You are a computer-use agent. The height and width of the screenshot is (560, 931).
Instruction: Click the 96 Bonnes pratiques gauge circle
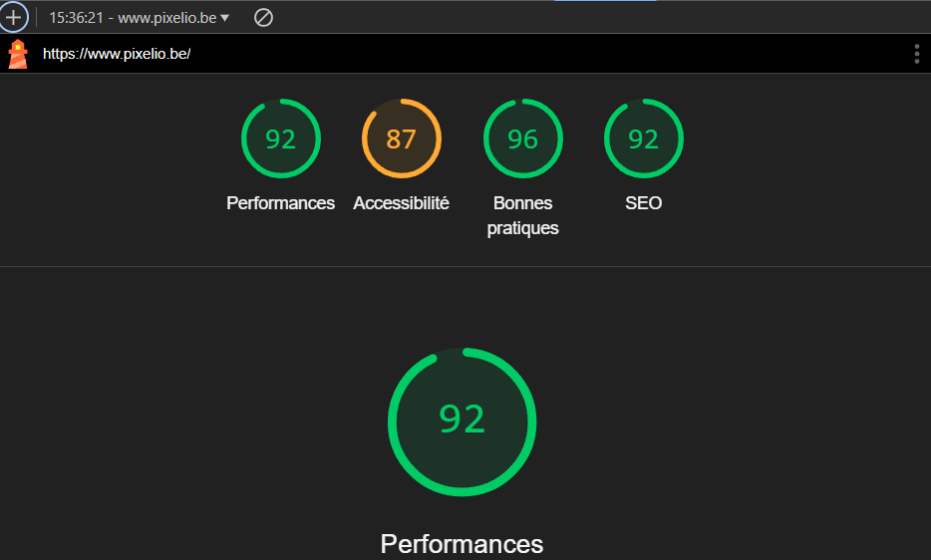click(x=522, y=140)
